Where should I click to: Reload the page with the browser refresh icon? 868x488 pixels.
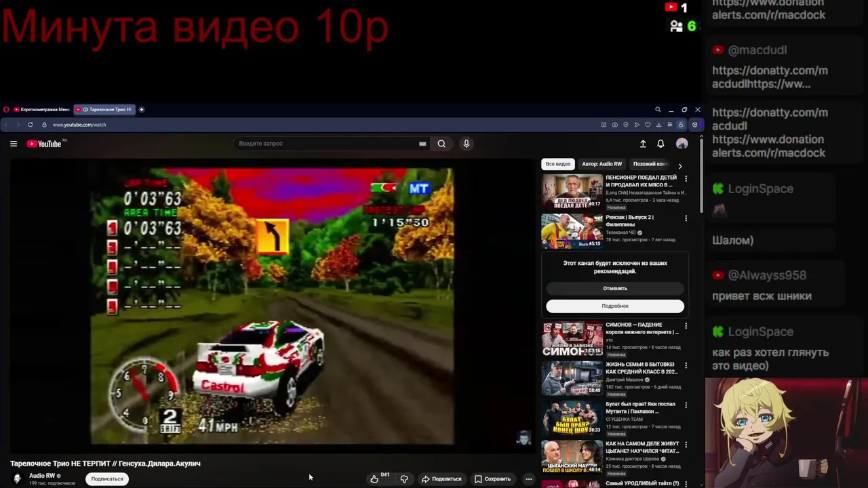pos(30,125)
